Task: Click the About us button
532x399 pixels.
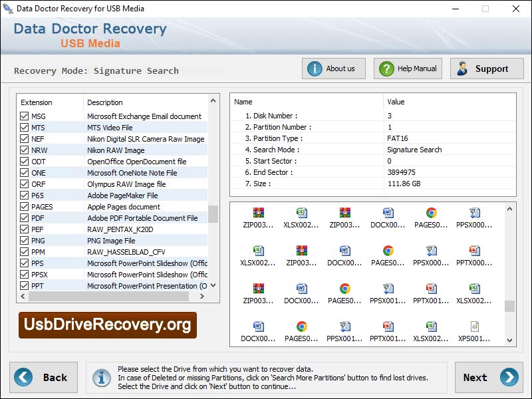Action: point(333,68)
